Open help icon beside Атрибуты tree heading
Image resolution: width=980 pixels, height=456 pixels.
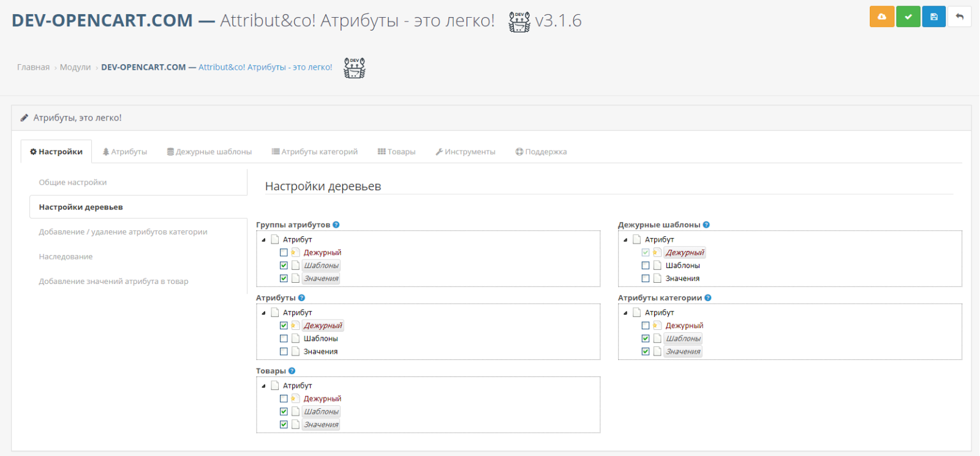[x=301, y=298]
